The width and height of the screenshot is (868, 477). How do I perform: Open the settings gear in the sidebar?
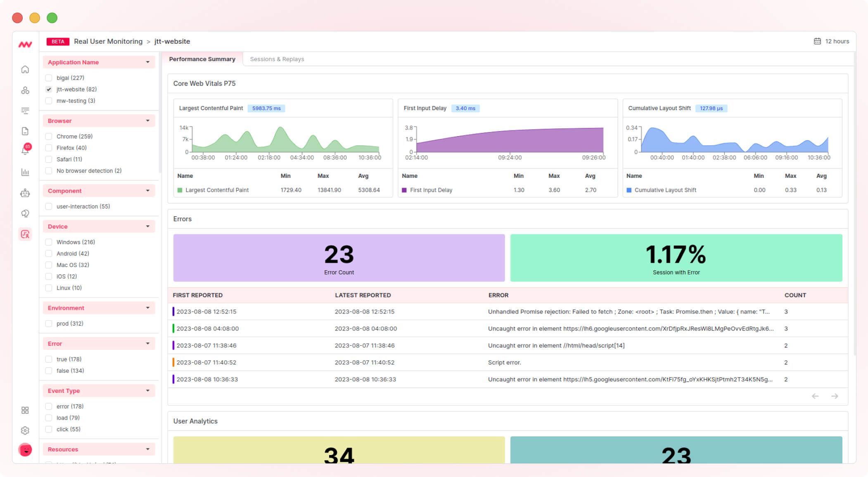pyautogui.click(x=25, y=430)
